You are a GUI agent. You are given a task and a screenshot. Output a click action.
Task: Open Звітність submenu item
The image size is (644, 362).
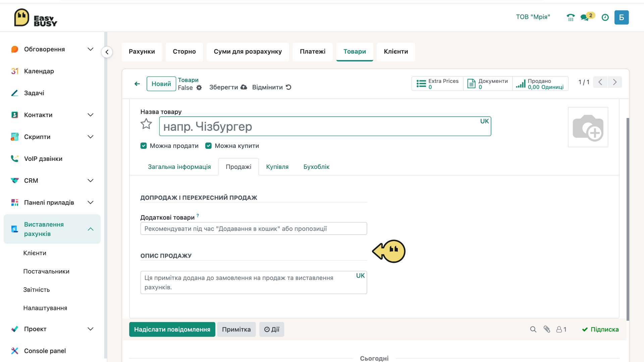(x=37, y=290)
